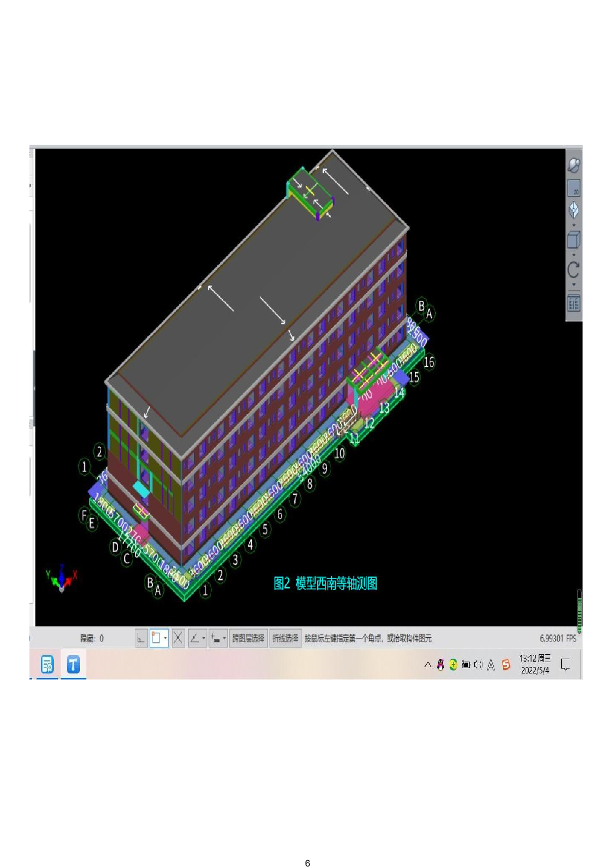This screenshot has height=868, width=615.
Task: Click the 折线选择 polyline select button
Action: (285, 638)
